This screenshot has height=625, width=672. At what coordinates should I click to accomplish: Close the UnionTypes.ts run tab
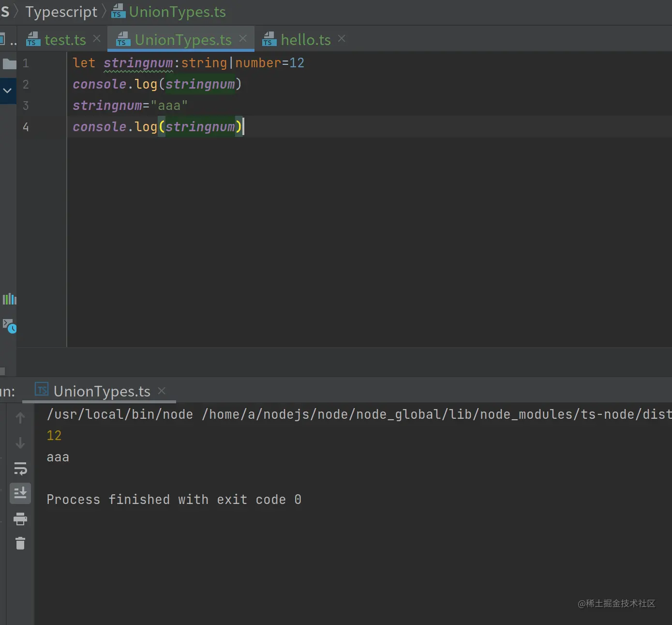[162, 390]
